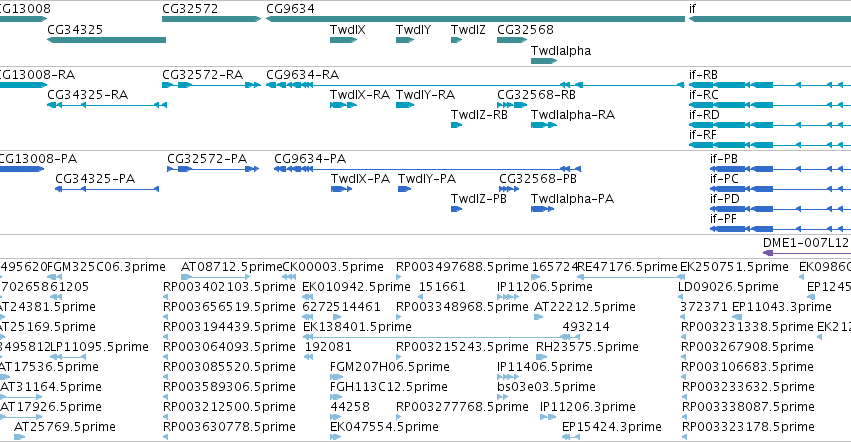Open transcript CG32572-RA
This screenshot has width=851, height=442.
[202, 74]
